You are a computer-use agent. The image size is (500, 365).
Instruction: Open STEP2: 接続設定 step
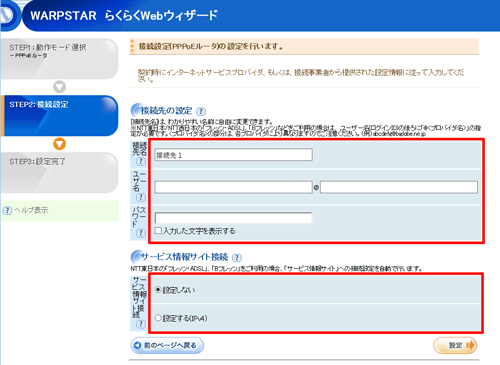59,116
